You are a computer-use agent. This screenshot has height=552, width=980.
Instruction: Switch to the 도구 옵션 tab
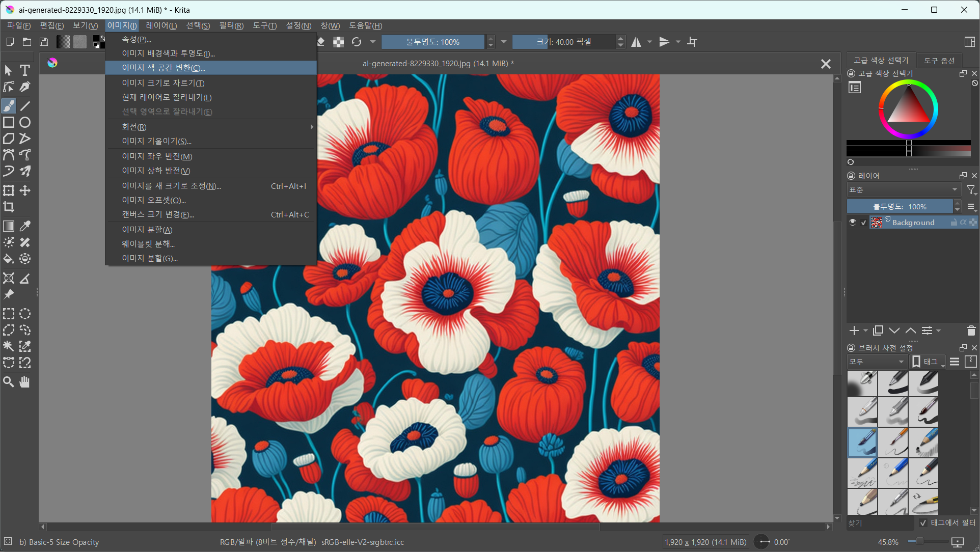939,61
